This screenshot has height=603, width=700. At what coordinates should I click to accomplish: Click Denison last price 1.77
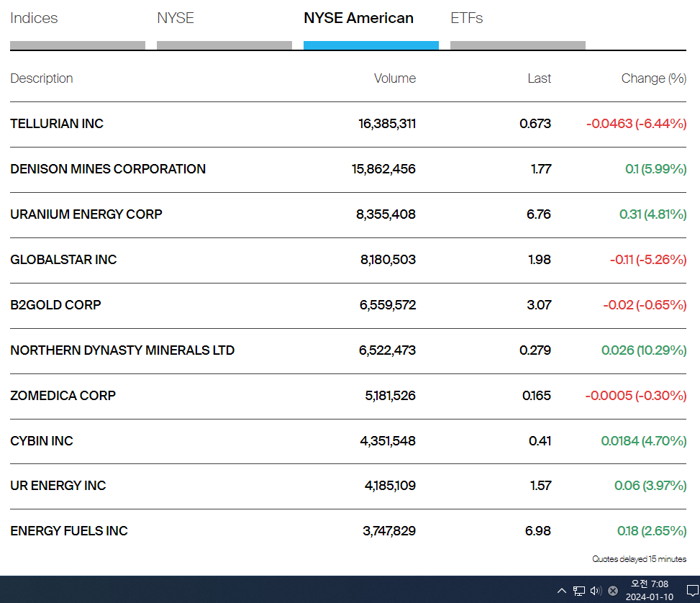point(541,169)
